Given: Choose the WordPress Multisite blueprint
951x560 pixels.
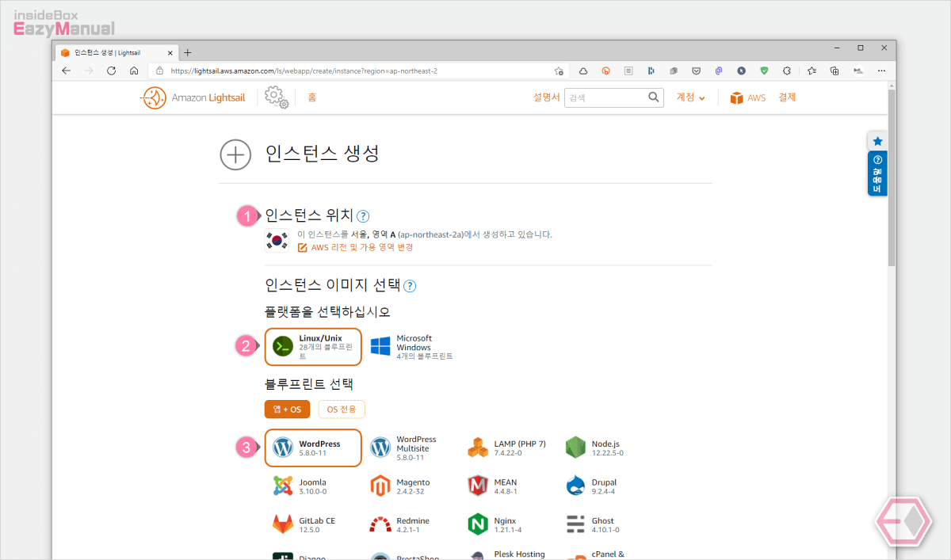Looking at the screenshot, I should (x=405, y=448).
